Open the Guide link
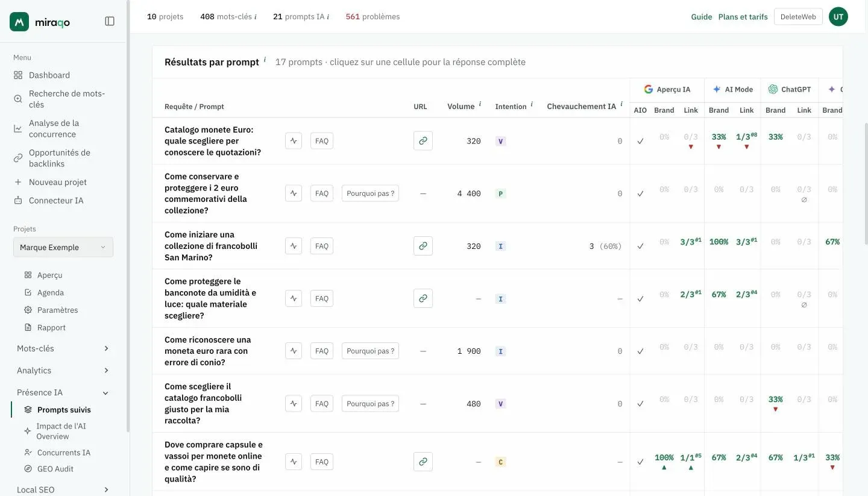Screen dimensions: 868x496 coord(702,17)
